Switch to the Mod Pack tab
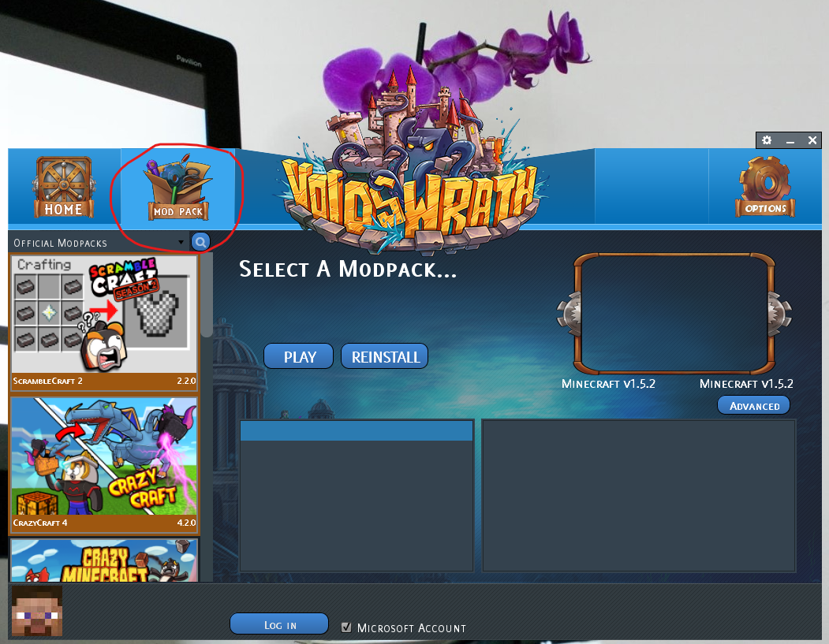The image size is (829, 644). (178, 187)
